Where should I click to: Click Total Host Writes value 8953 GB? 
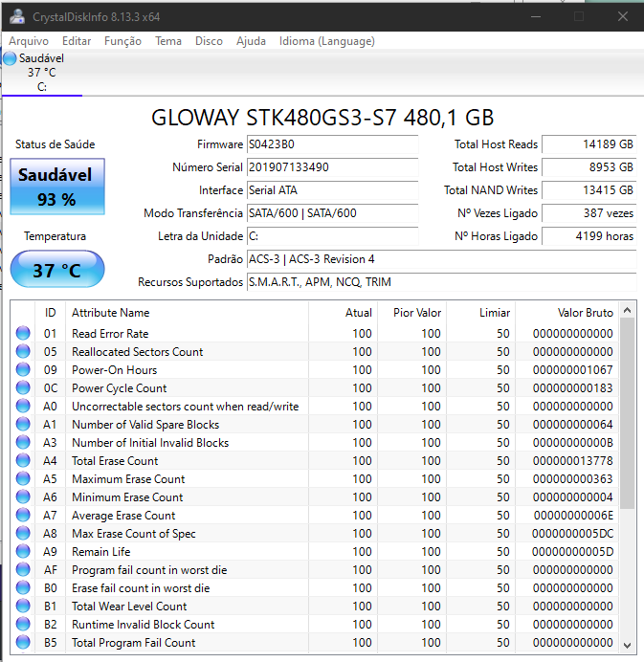point(589,167)
